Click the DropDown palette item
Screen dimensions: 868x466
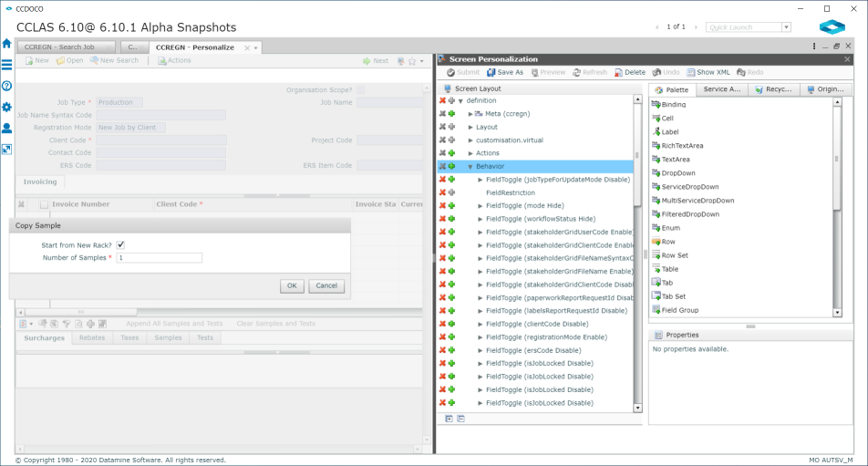pyautogui.click(x=674, y=172)
